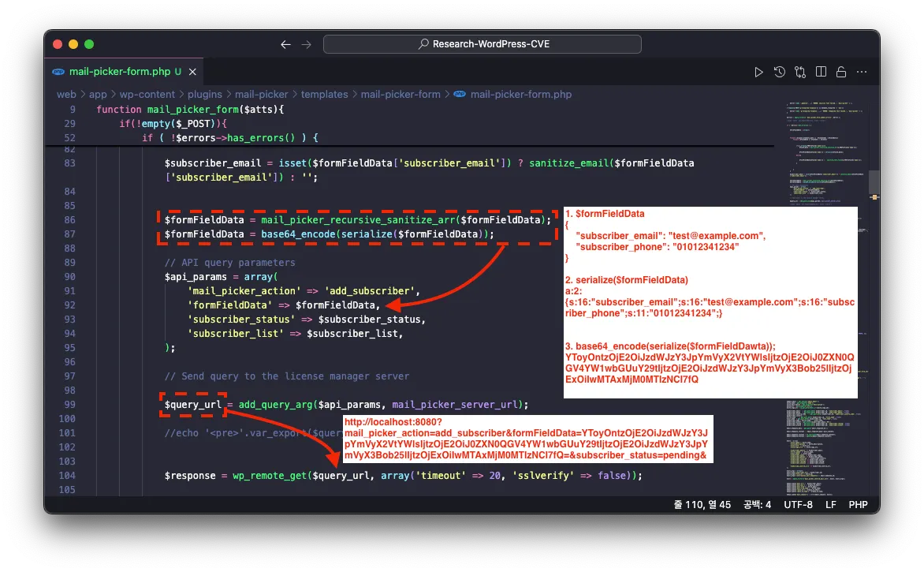The image size is (924, 572).
Task: Click the 'add_subscriber' string on line 91
Action: (370, 290)
